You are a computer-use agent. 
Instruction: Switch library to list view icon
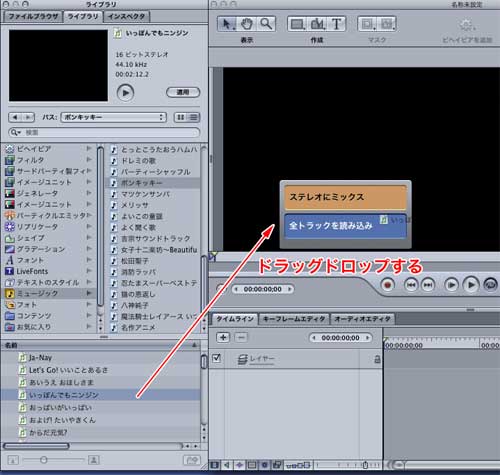tap(193, 117)
